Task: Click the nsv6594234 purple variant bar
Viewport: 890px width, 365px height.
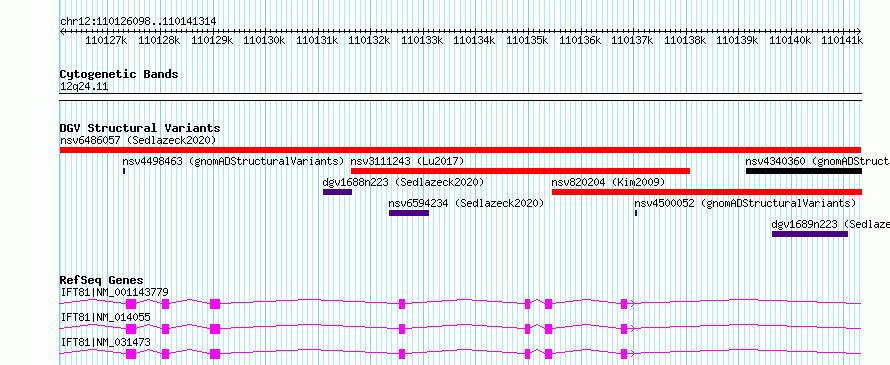Action: tap(409, 213)
